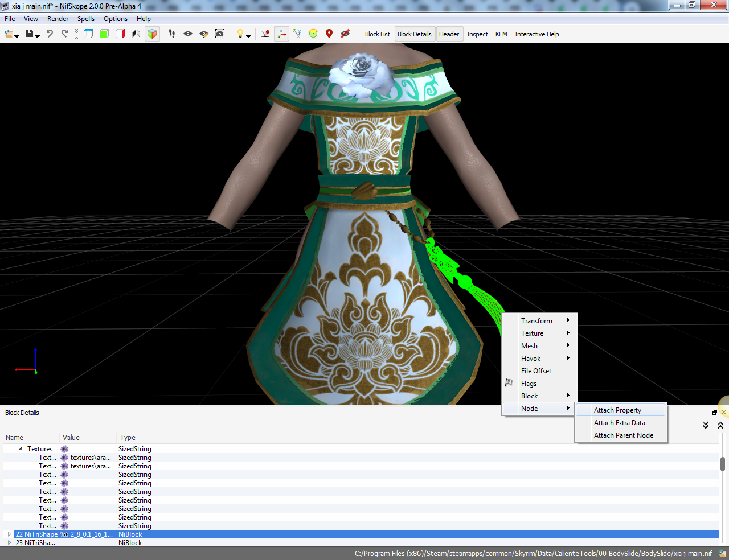The width and height of the screenshot is (729, 560).
Task: Open the Block submenu in context menu
Action: coord(540,396)
